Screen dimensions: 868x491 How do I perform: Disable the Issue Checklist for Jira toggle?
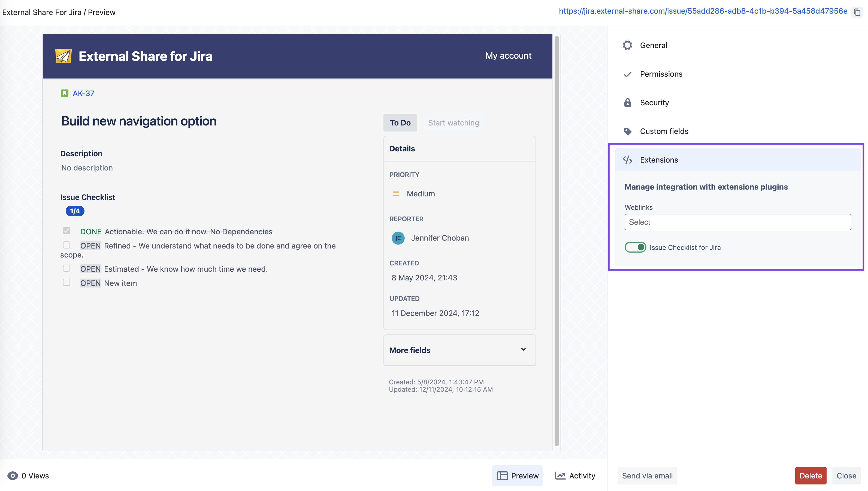coord(635,247)
